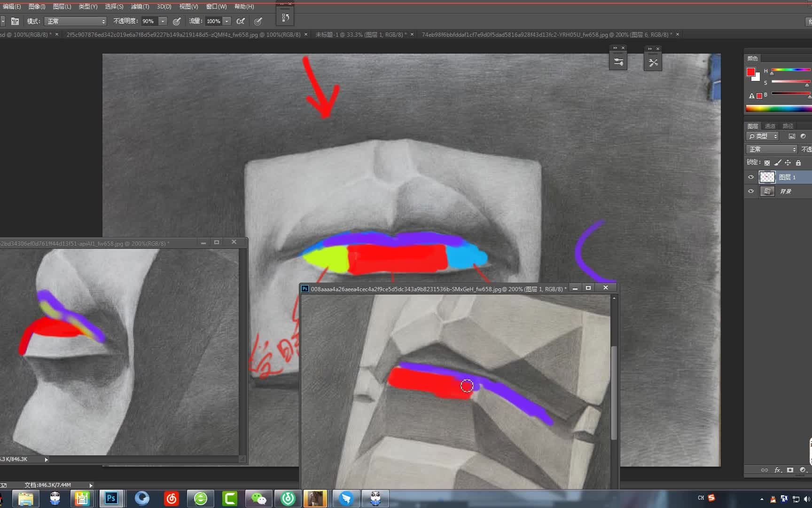Click the add layer mask icon

coord(790,470)
